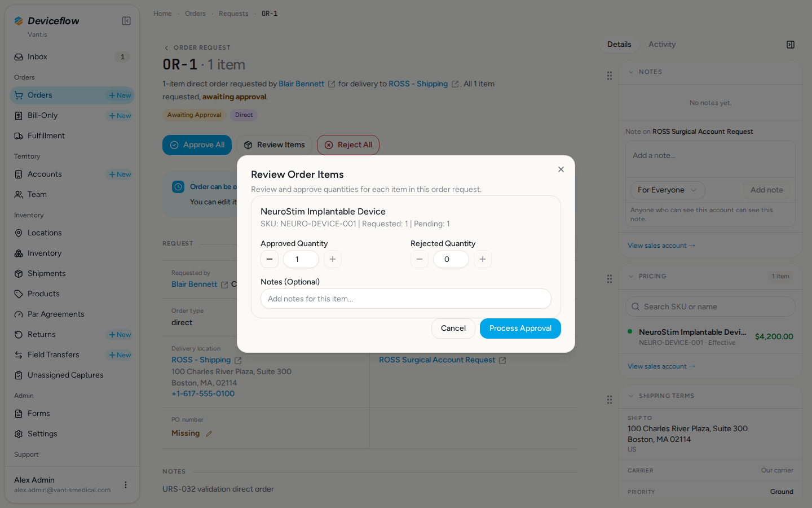This screenshot has height=508, width=812.
Task: Open Blair Bennett external link icon in header
Action: click(x=332, y=84)
